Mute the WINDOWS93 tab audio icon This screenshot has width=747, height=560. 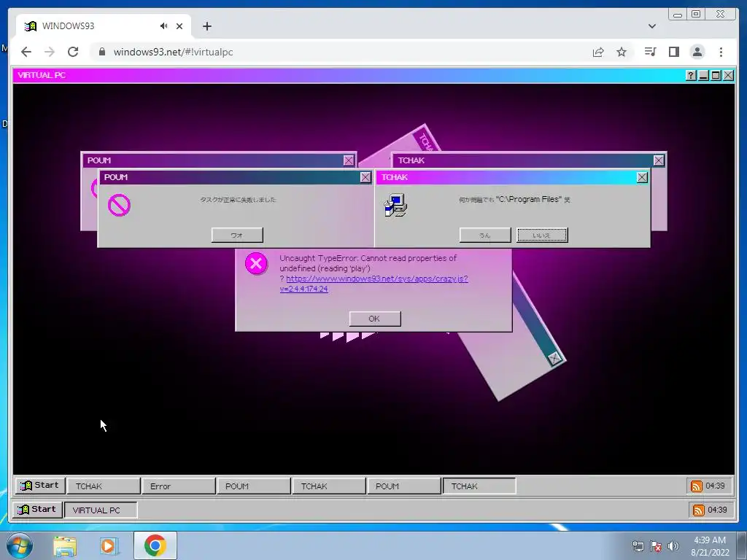pyautogui.click(x=164, y=26)
